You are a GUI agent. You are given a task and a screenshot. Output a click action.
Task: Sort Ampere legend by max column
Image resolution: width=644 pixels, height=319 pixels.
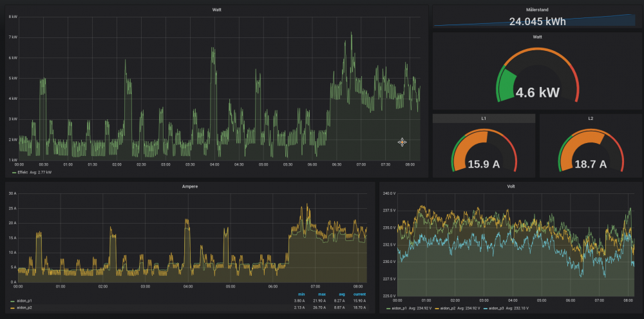click(321, 295)
